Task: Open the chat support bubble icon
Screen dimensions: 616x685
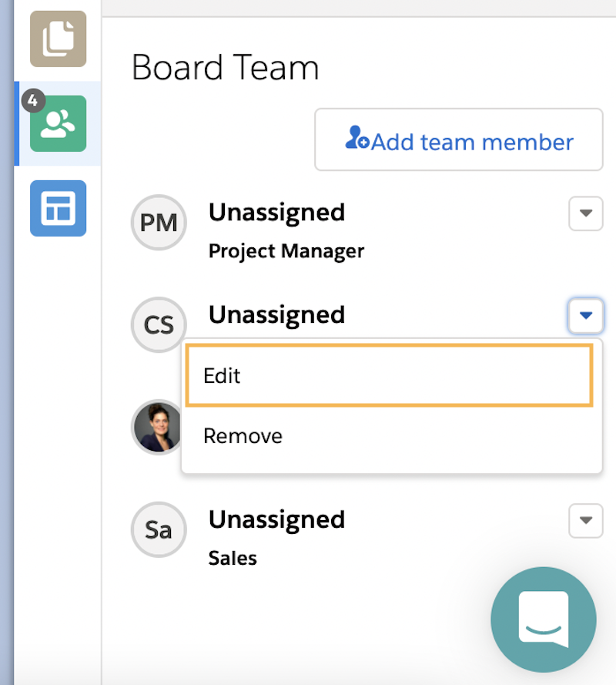Action: [544, 620]
